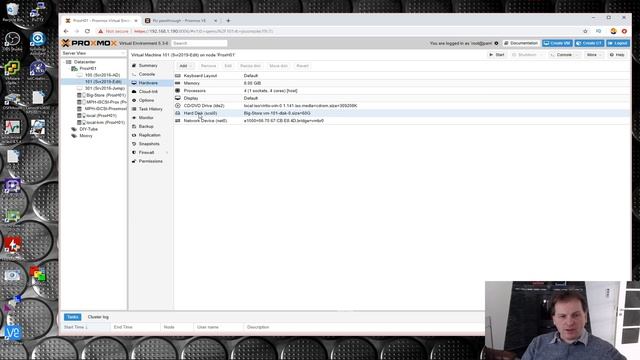Switch to the Cluster log tab
The image size is (640, 360).
coord(98,317)
